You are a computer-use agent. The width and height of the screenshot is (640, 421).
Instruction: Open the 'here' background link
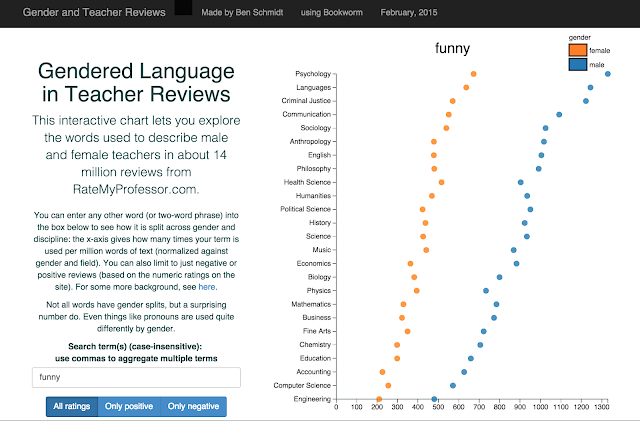[207, 287]
